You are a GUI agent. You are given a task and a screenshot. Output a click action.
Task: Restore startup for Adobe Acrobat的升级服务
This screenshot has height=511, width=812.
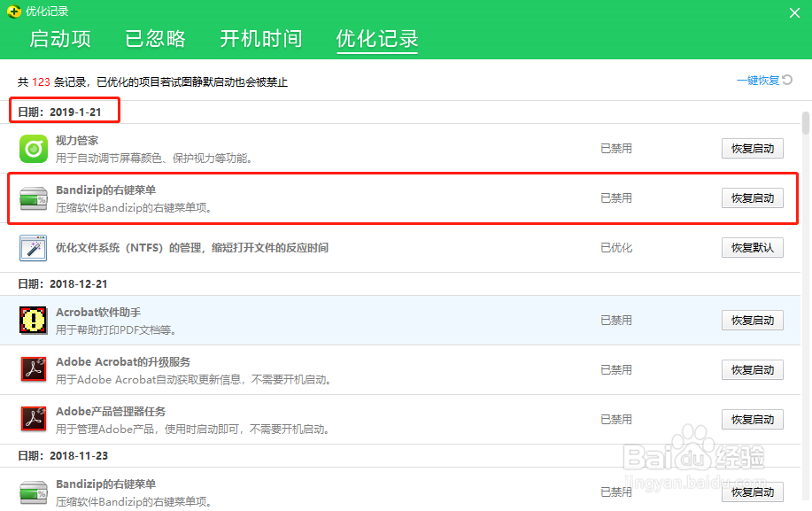tap(753, 370)
